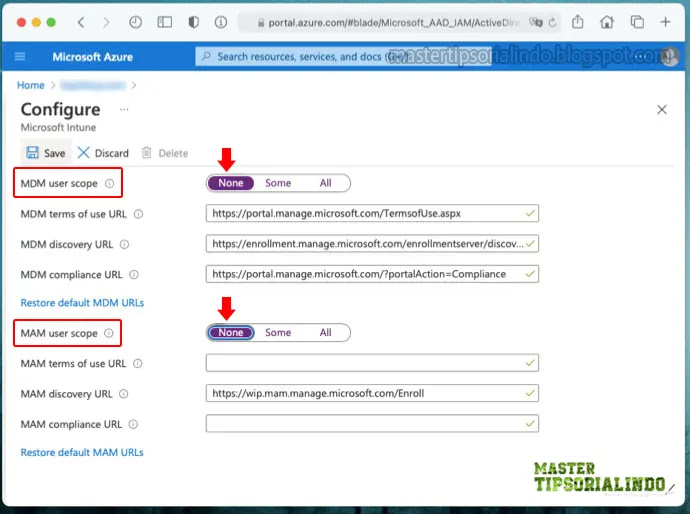
Task: Open the Configure blade ellipsis menu
Action: click(124, 109)
